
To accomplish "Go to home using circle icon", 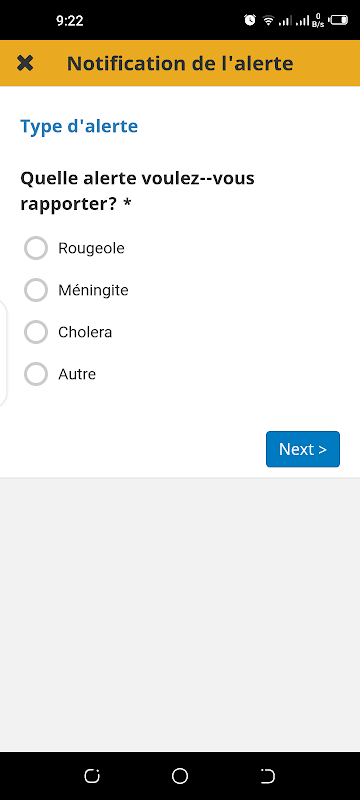I will 180,776.
